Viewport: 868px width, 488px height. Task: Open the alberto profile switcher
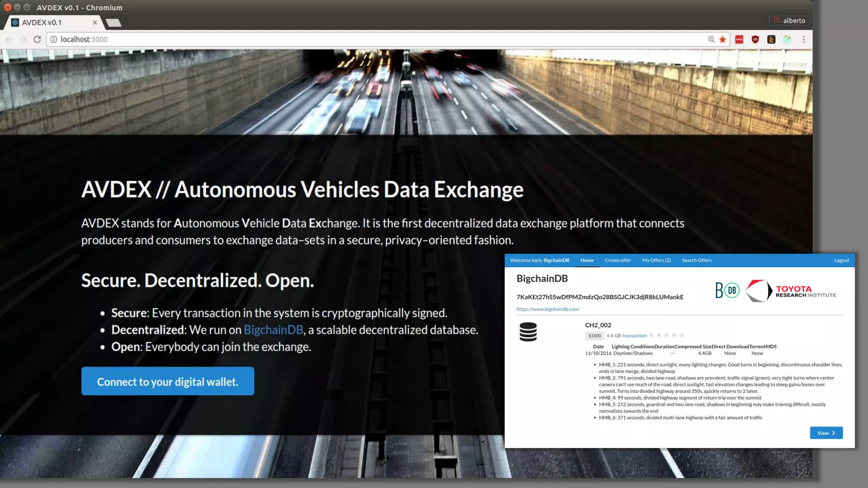point(790,20)
